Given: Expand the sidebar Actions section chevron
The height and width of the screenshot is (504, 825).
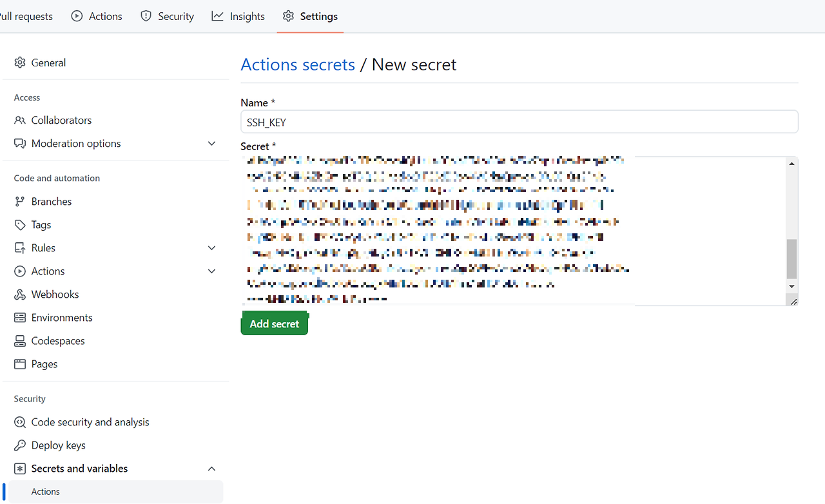Looking at the screenshot, I should coord(211,271).
